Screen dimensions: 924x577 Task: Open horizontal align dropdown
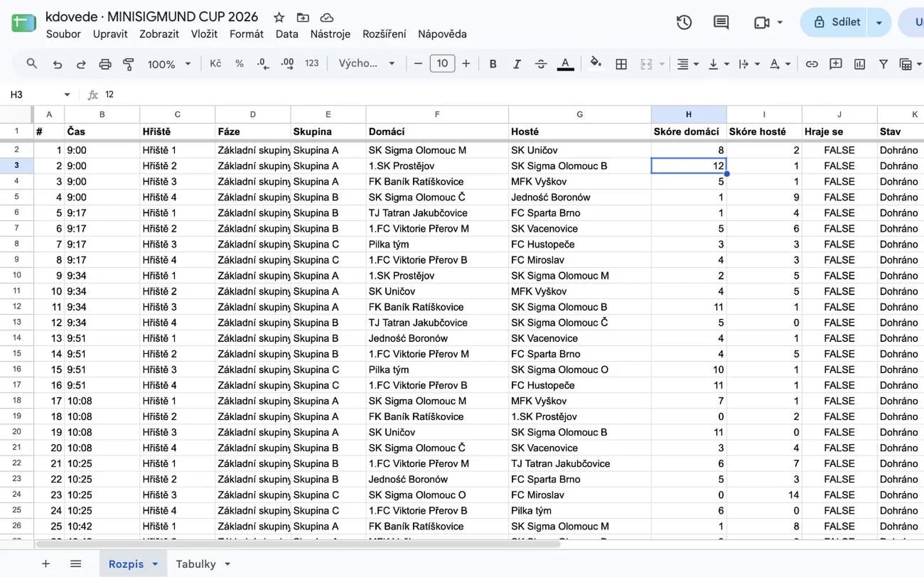coord(688,64)
